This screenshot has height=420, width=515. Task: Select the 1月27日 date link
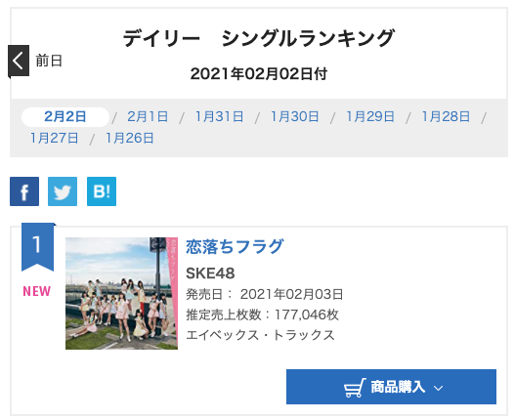tap(54, 139)
